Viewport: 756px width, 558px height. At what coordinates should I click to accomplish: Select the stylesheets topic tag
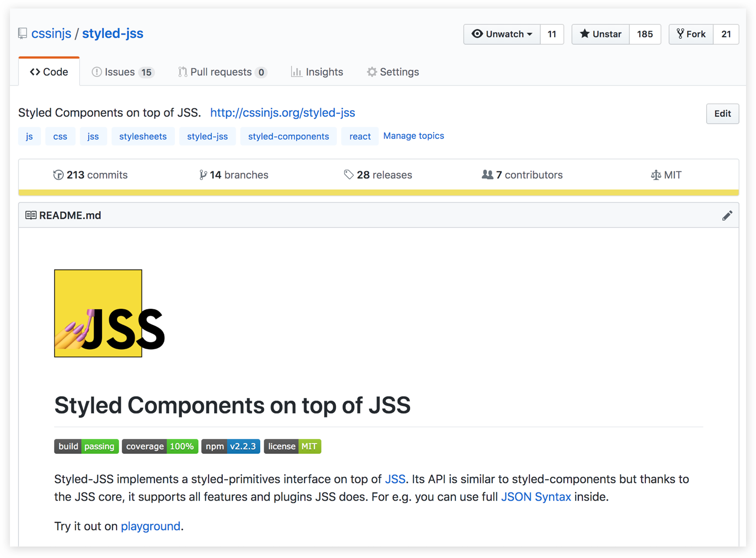click(x=143, y=136)
